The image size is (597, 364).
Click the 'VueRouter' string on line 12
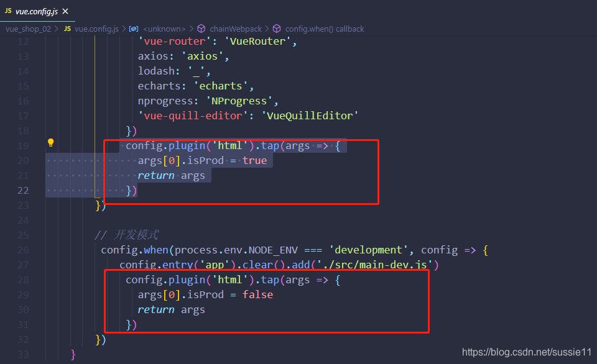pos(257,41)
